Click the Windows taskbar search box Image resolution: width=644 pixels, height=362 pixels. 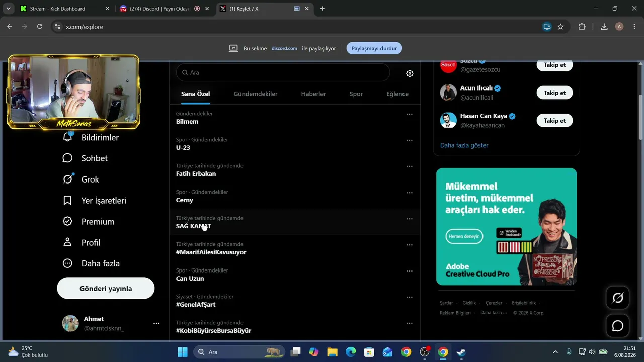click(x=238, y=352)
